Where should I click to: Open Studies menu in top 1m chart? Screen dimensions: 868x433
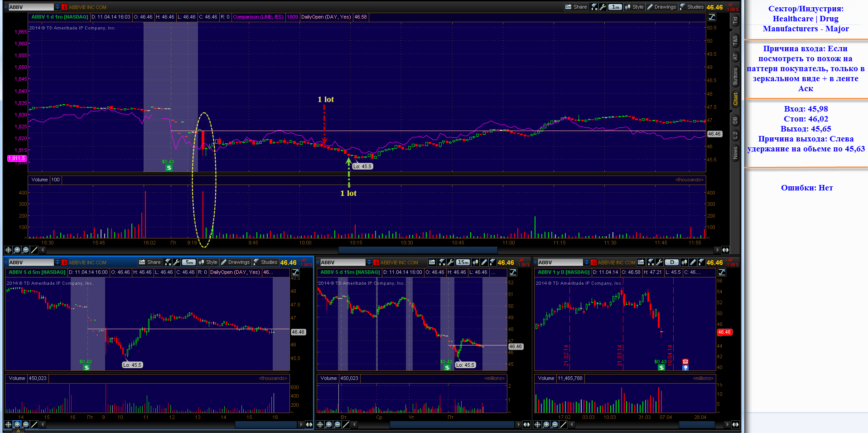pyautogui.click(x=692, y=7)
